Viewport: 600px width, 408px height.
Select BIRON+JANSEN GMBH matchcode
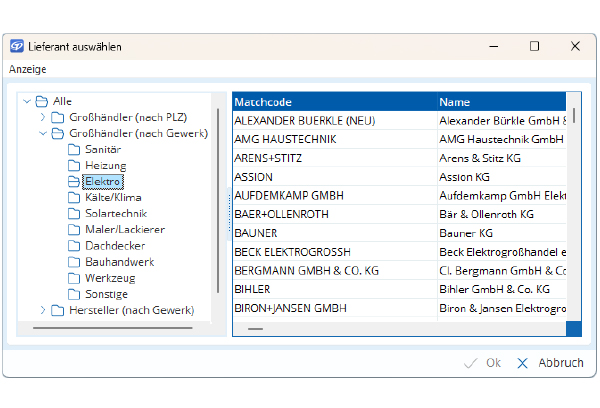pyautogui.click(x=335, y=308)
